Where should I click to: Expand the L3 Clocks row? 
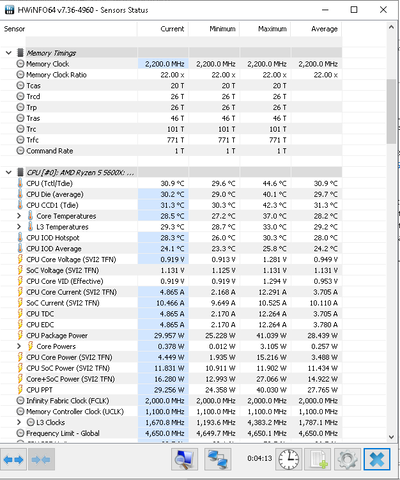coord(19,422)
